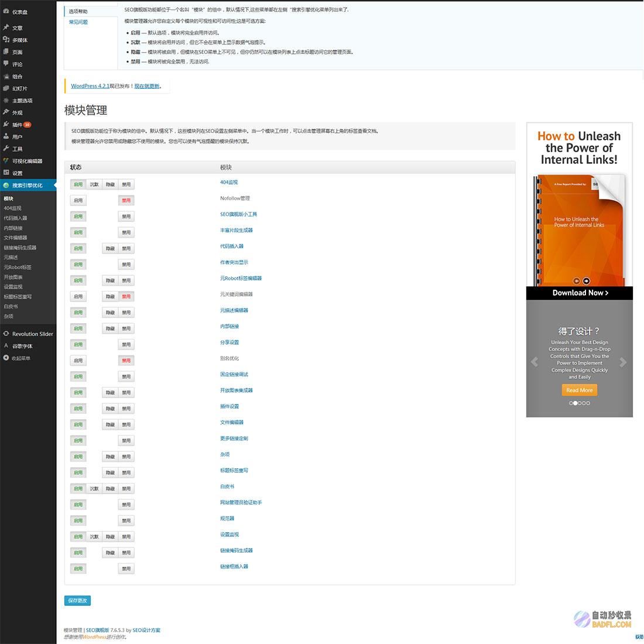Click the 组合 portfolio icon
644x644 pixels.
[x=6, y=76]
